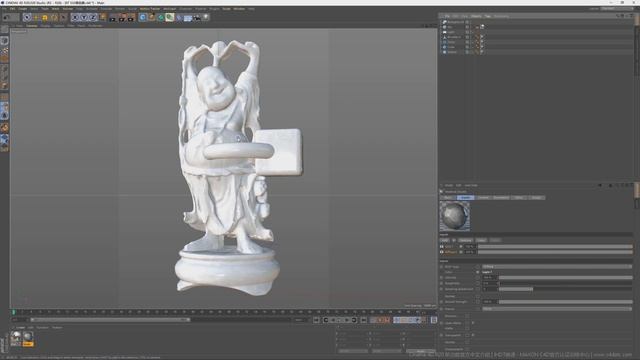Select the Scale tool
Screen dimensions: 640x360
45,18
